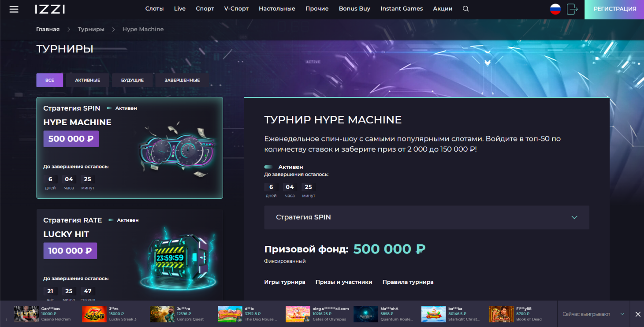Open Book of Dead game icon

(502, 314)
